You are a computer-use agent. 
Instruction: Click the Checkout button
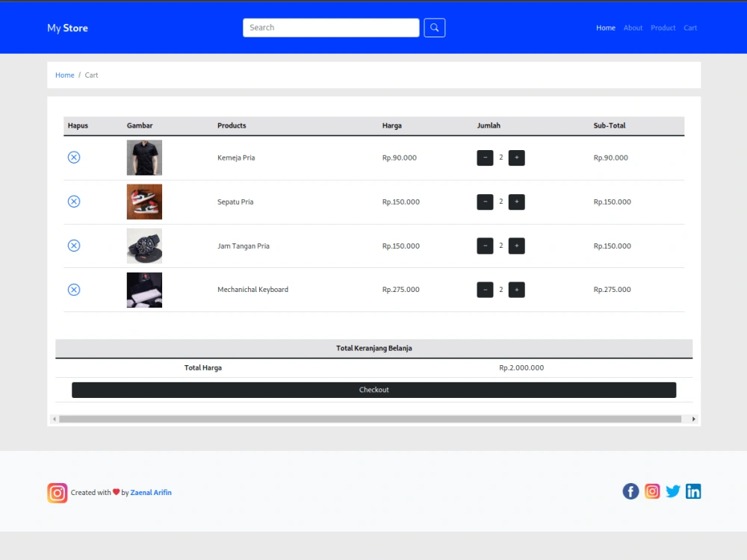[374, 390]
